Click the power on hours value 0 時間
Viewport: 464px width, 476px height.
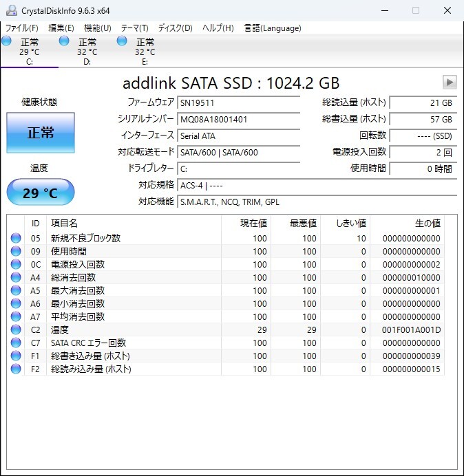point(423,169)
